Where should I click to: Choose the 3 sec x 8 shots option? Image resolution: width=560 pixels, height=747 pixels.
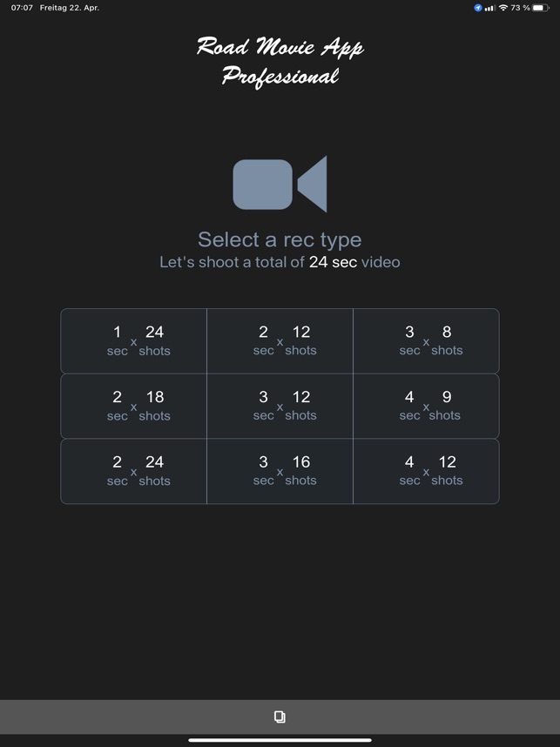point(426,341)
